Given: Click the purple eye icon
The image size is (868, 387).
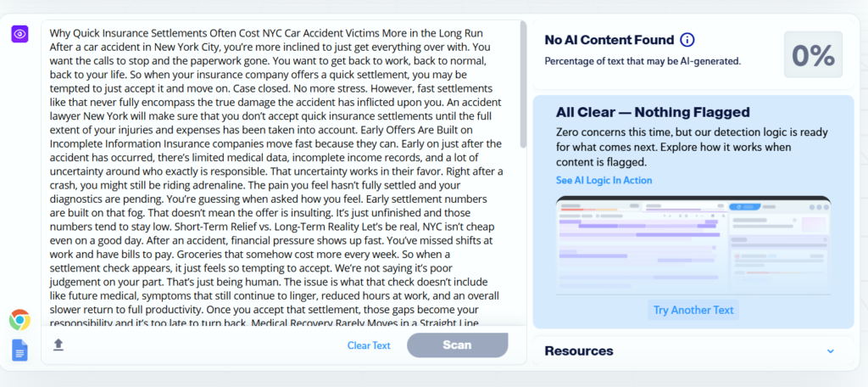Looking at the screenshot, I should (x=20, y=34).
